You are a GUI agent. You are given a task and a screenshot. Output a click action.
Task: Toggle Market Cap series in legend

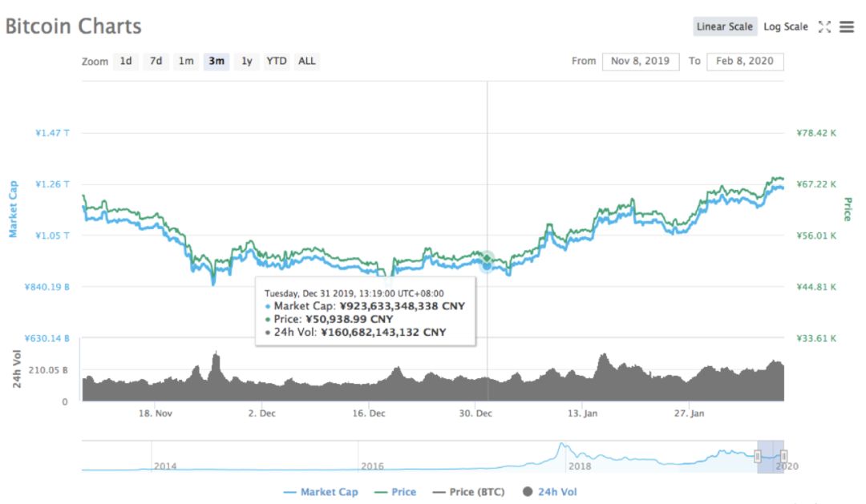[x=321, y=492]
